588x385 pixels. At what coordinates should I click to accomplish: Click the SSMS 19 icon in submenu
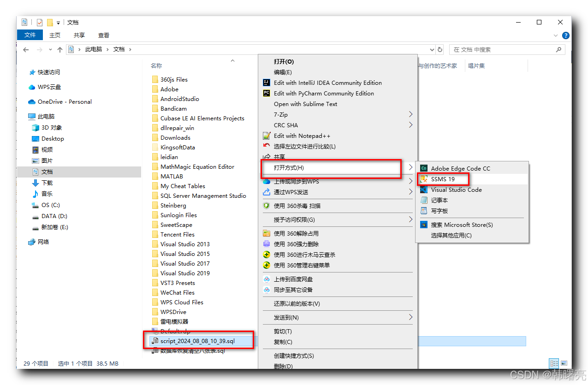click(x=424, y=179)
